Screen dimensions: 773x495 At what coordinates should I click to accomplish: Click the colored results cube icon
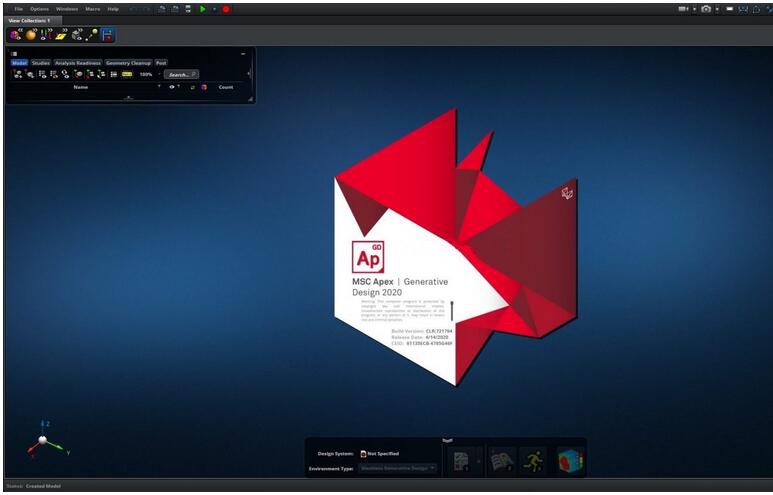[x=571, y=461]
